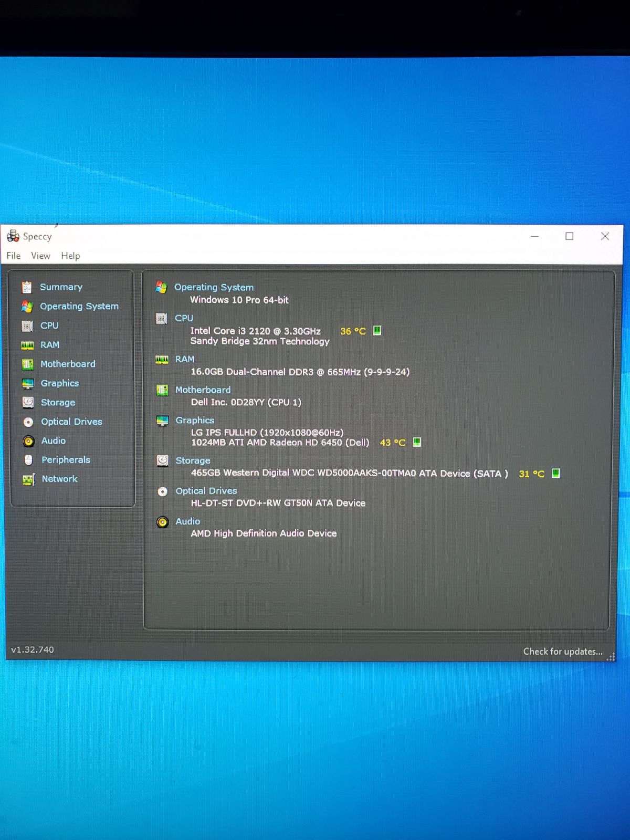This screenshot has height=840, width=630.
Task: Click the Audio speaker icon in summary panel
Action: coord(163,522)
